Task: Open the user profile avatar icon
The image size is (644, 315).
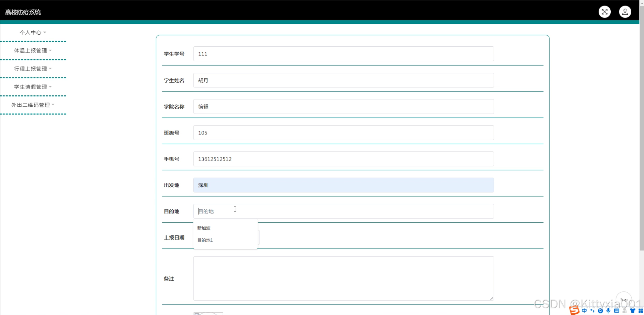Action: pyautogui.click(x=625, y=12)
